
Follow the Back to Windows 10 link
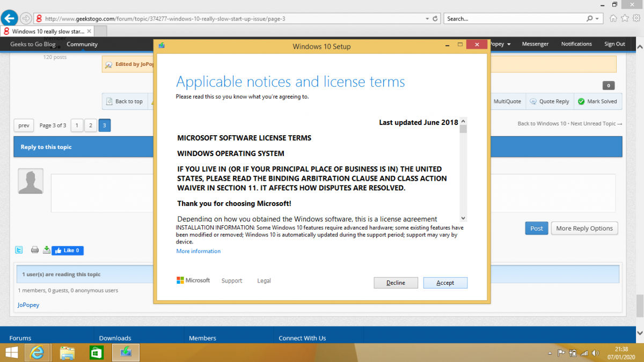(542, 124)
